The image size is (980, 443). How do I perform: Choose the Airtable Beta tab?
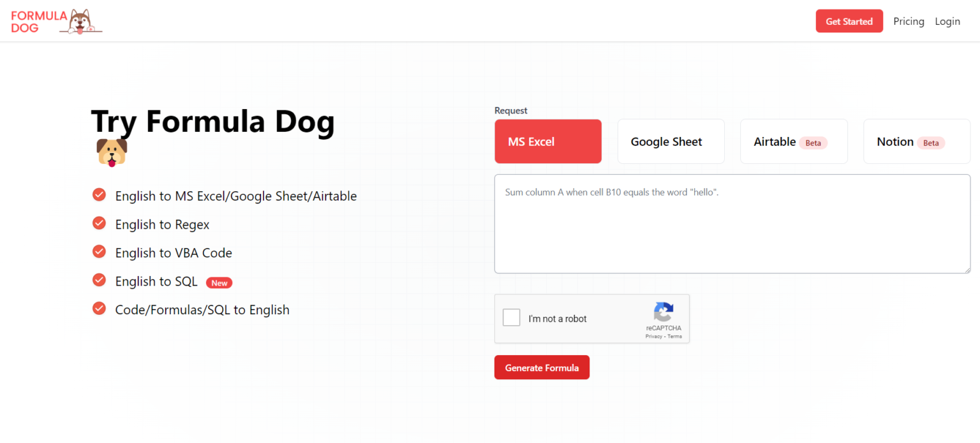(794, 142)
